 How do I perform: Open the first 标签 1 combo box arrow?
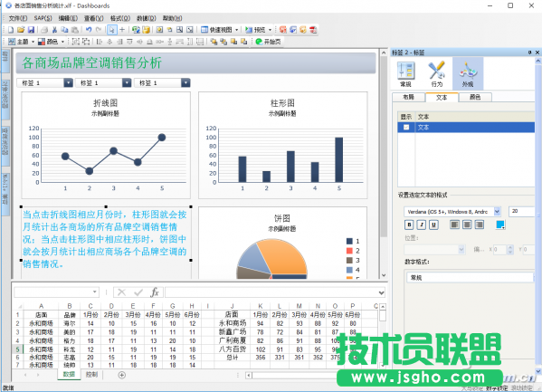[69, 82]
